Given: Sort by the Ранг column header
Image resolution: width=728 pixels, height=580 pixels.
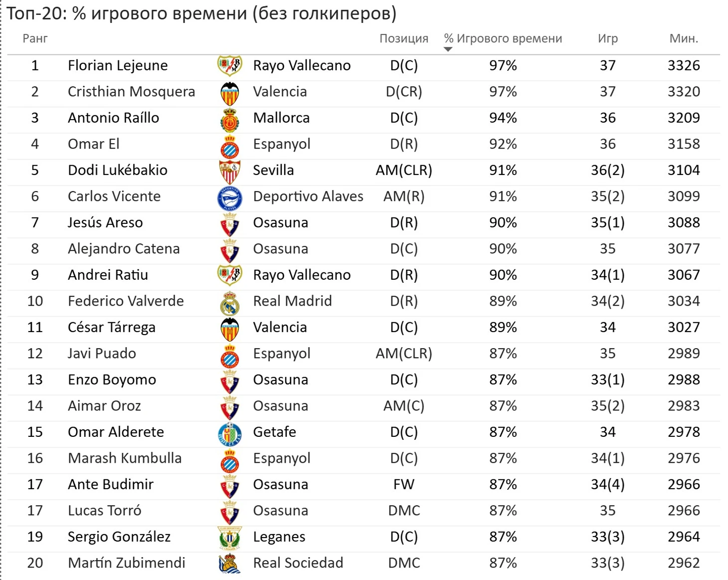Looking at the screenshot, I should click(x=35, y=38).
